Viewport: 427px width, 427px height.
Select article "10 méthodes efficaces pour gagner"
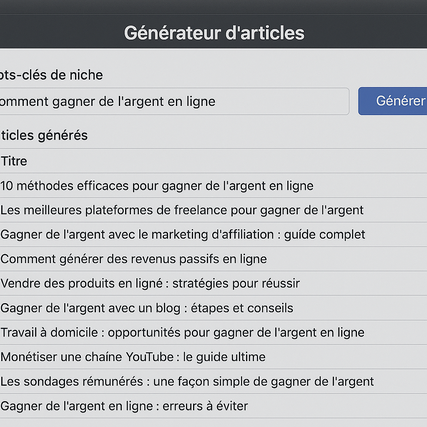pos(213,186)
